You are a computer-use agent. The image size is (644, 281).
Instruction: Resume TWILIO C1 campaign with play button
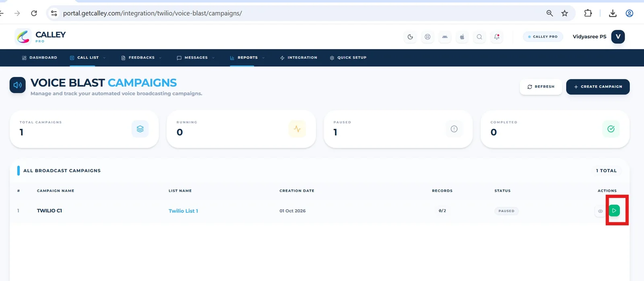point(614,210)
